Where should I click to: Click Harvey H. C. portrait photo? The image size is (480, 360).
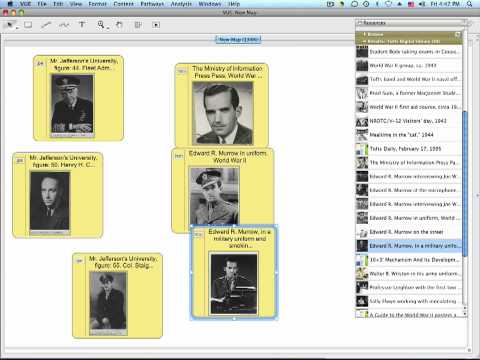coord(50,203)
